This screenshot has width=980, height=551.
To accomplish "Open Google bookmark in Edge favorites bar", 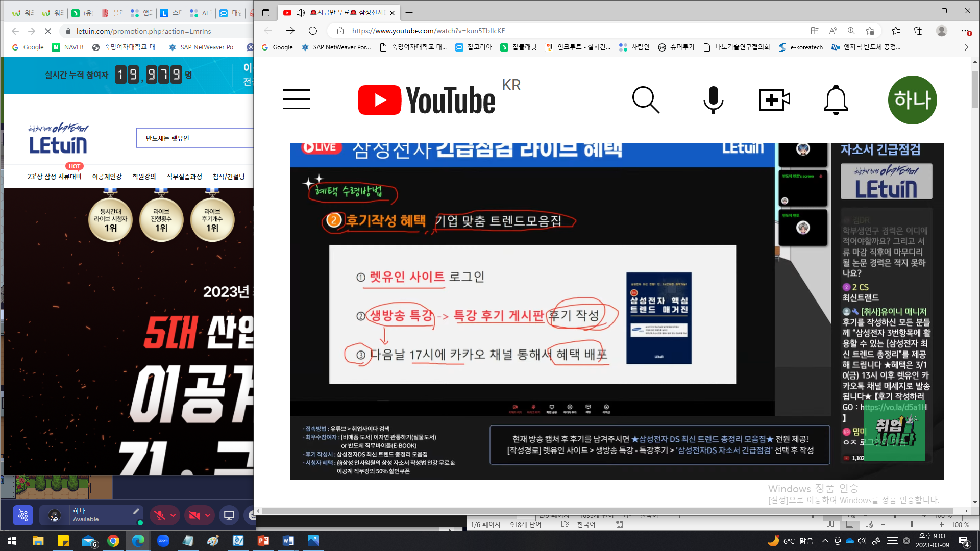I will pyautogui.click(x=277, y=47).
